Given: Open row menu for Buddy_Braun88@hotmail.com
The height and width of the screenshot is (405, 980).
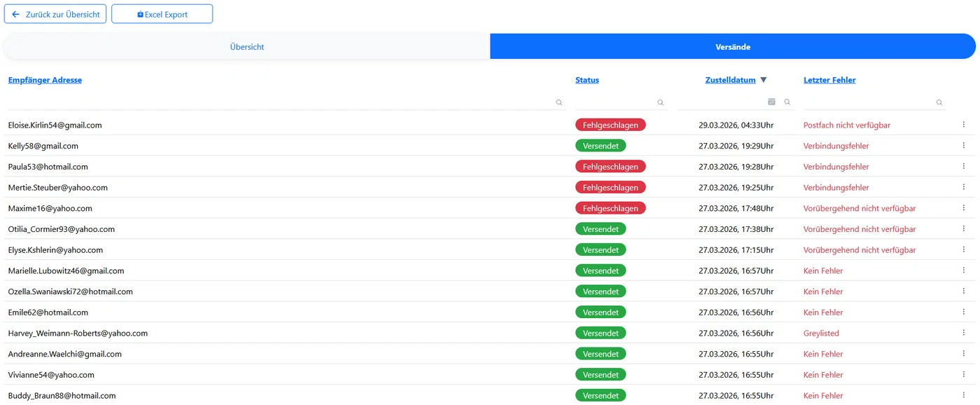Looking at the screenshot, I should (x=963, y=395).
